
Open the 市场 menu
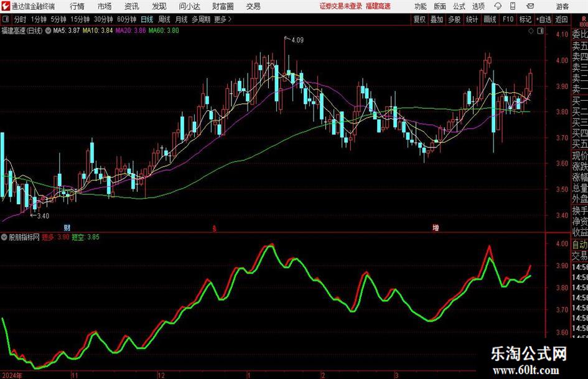pyautogui.click(x=105, y=6)
